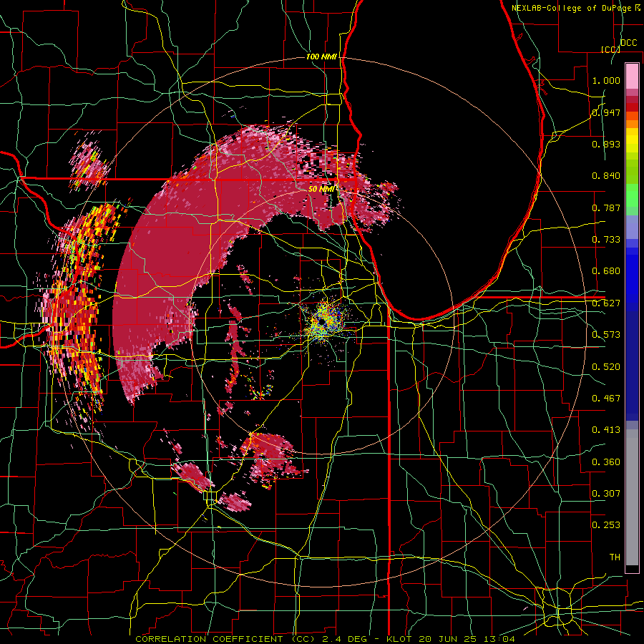Screen dimensions: 644x644
Task: Click the 0.627 legend value
Action: pos(606,303)
